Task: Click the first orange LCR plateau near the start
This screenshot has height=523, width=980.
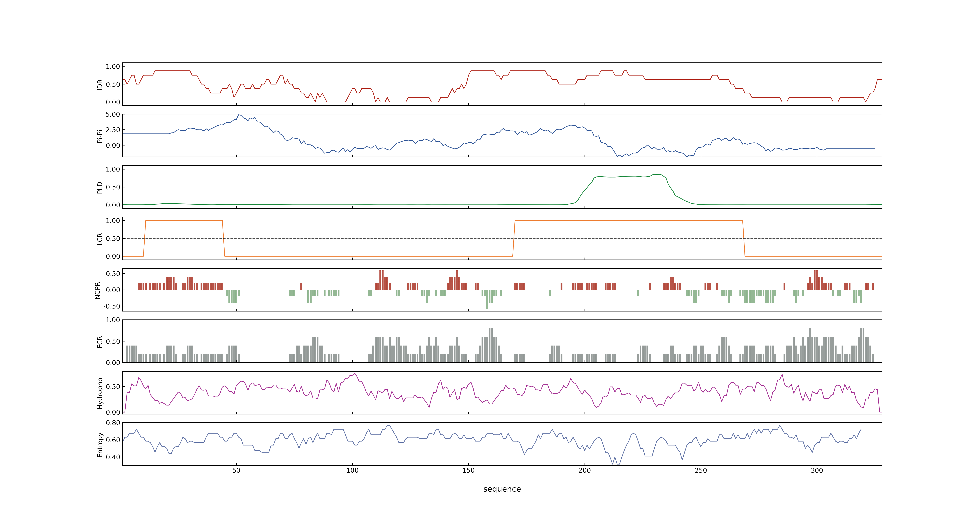Action: point(184,220)
